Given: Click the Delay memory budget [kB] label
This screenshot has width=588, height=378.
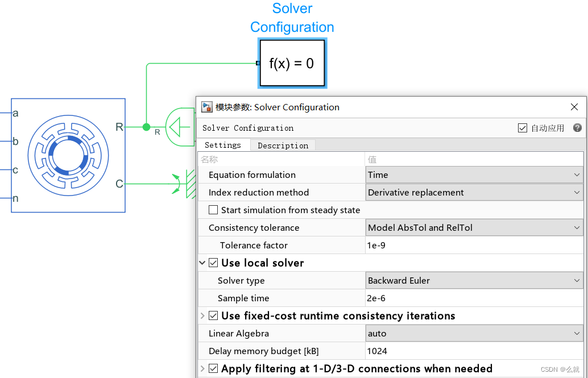Looking at the screenshot, I should point(264,351).
